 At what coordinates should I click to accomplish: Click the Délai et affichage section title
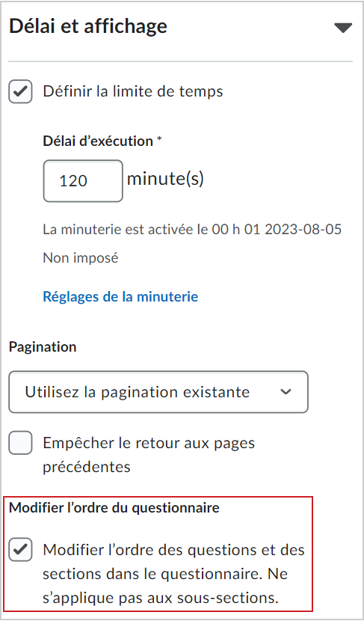pos(88,26)
